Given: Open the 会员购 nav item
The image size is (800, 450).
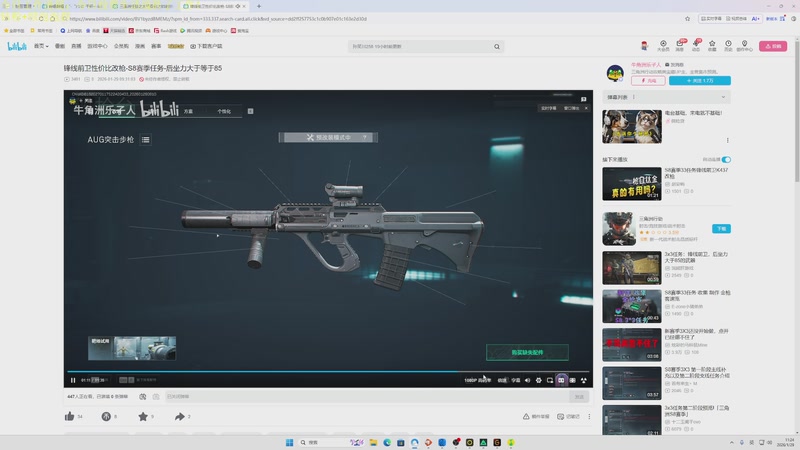Looking at the screenshot, I should click(121, 46).
